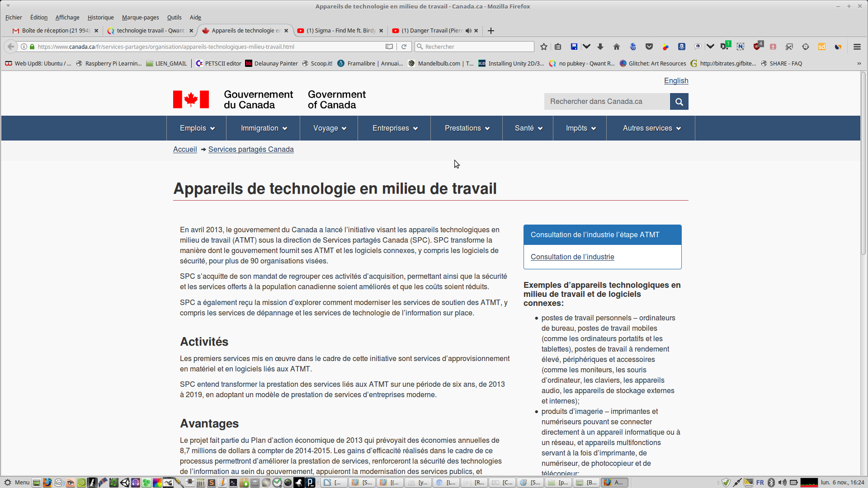Click the reload page icon

[404, 47]
